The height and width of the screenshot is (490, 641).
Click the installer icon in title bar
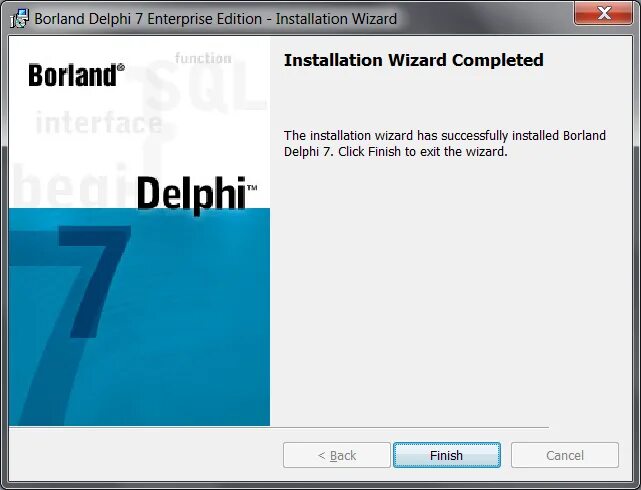pyautogui.click(x=19, y=19)
